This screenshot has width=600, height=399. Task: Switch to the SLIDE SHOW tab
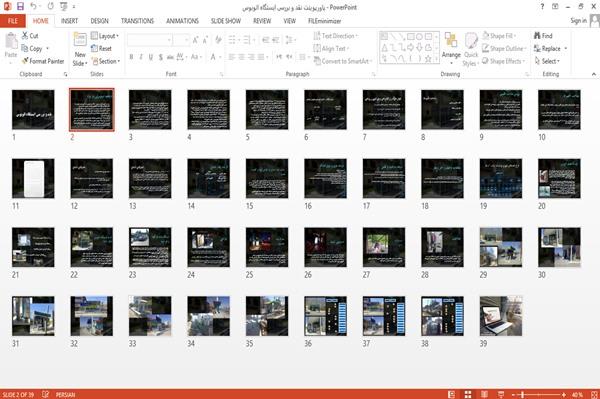(x=226, y=21)
